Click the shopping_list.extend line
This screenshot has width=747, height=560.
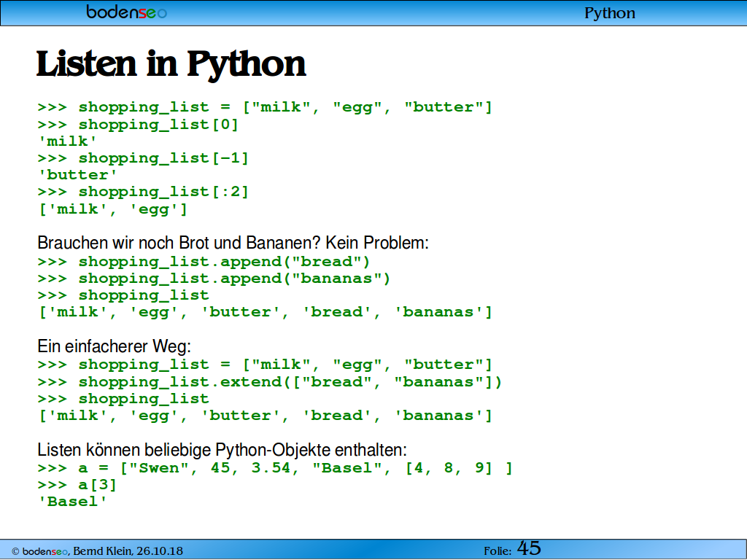click(270, 382)
